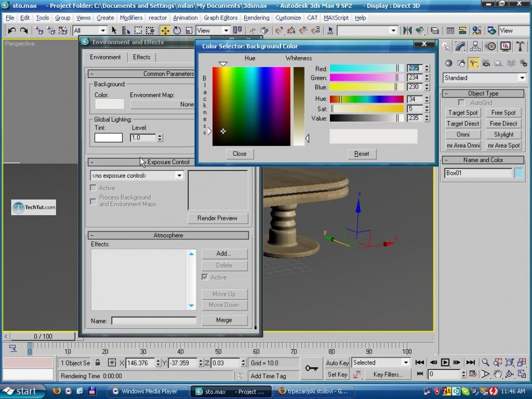Activate the Select and Move tool
This screenshot has height=399, width=532.
tap(165, 31)
